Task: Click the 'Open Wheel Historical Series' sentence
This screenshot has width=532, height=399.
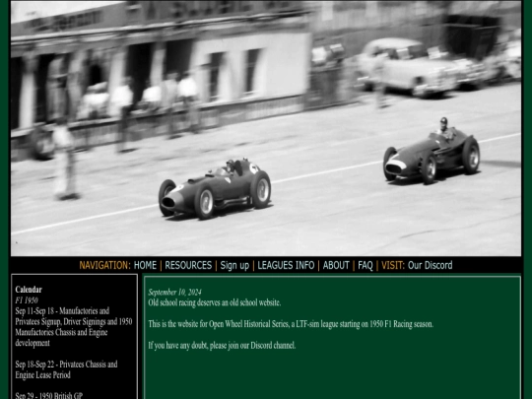Action: click(x=291, y=324)
